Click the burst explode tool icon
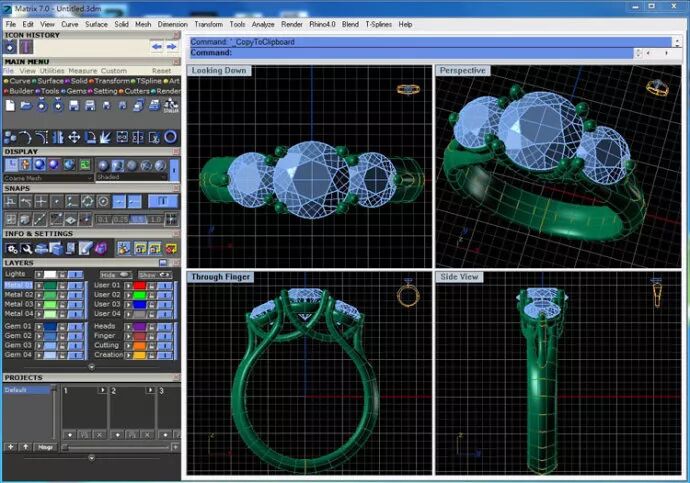 (x=106, y=137)
